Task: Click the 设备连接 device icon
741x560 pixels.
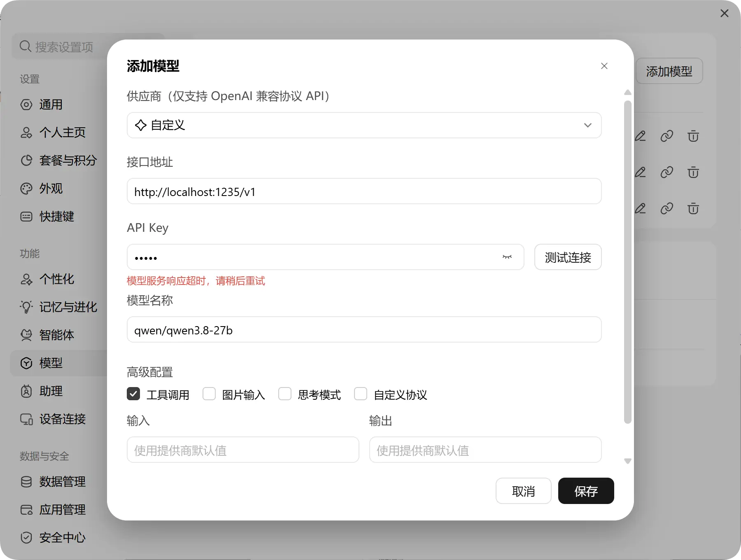Action: pyautogui.click(x=26, y=419)
